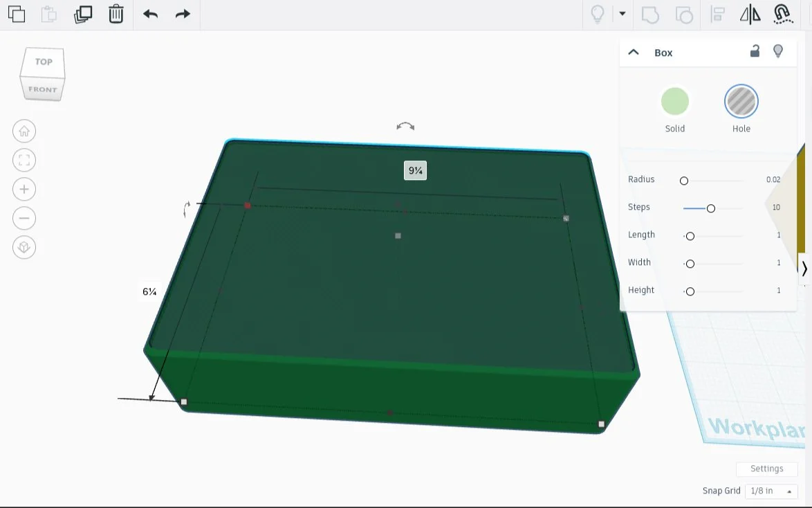The height and width of the screenshot is (508, 812).
Task: Undo the last action
Action: pyautogui.click(x=151, y=14)
